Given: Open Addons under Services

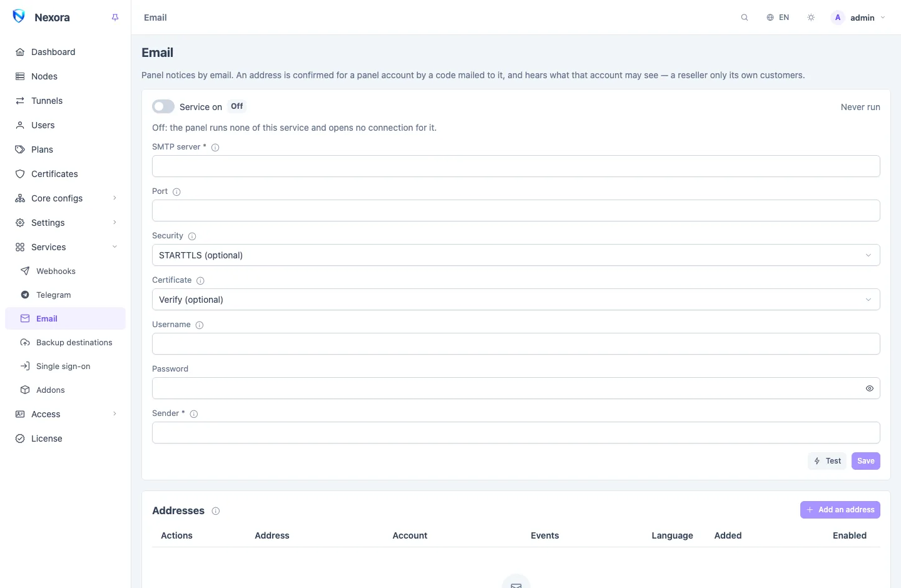Looking at the screenshot, I should tap(66, 390).
